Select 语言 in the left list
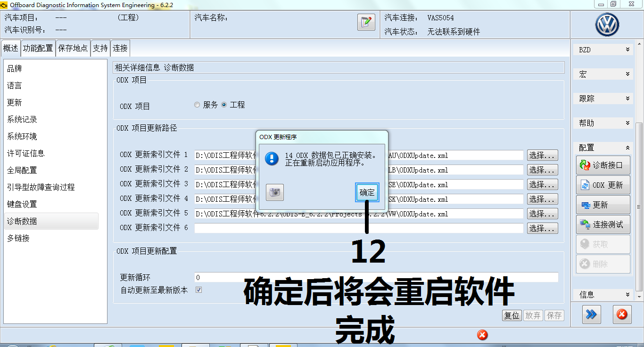The image size is (644, 347). coord(51,85)
